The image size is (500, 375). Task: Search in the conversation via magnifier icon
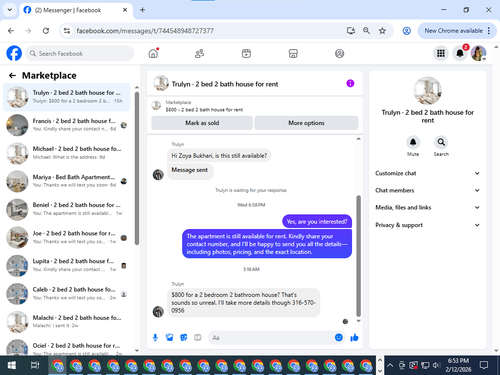coord(441,142)
